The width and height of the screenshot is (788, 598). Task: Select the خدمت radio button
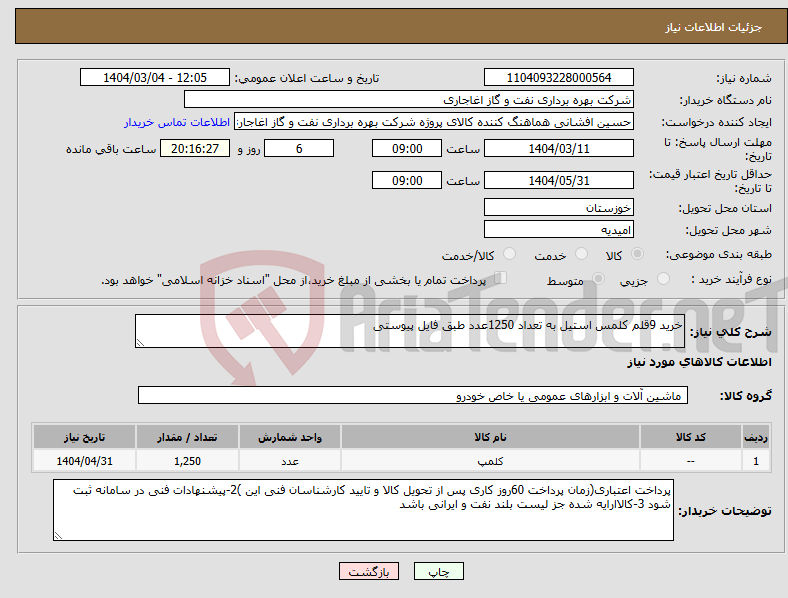(x=581, y=254)
